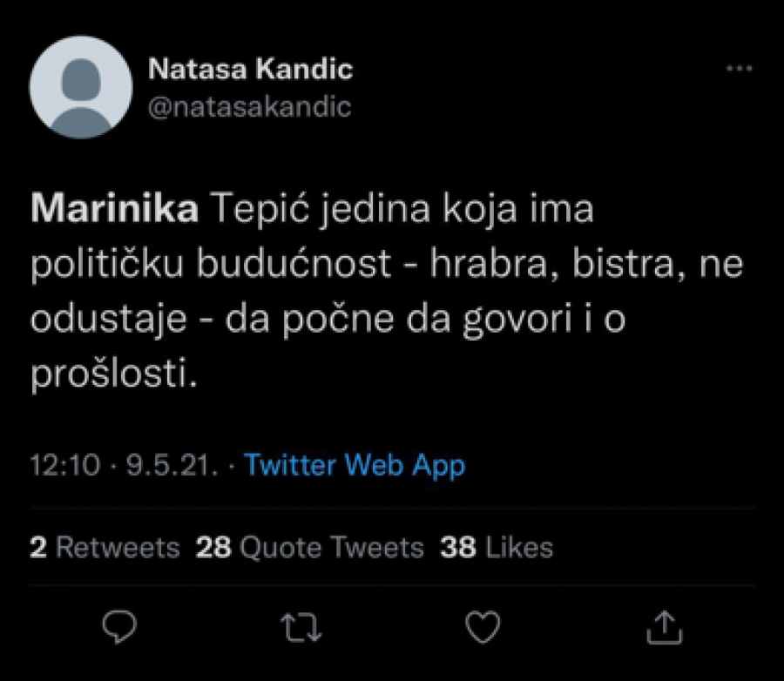
Task: Open sharing options from the share icon
Action: pyautogui.click(x=665, y=624)
